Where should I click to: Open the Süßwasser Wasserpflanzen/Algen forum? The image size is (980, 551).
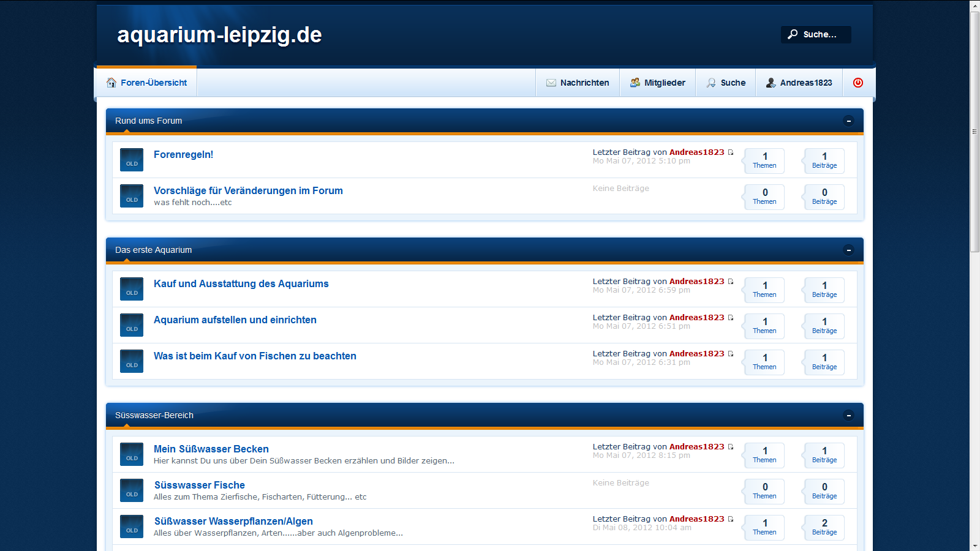pyautogui.click(x=233, y=522)
